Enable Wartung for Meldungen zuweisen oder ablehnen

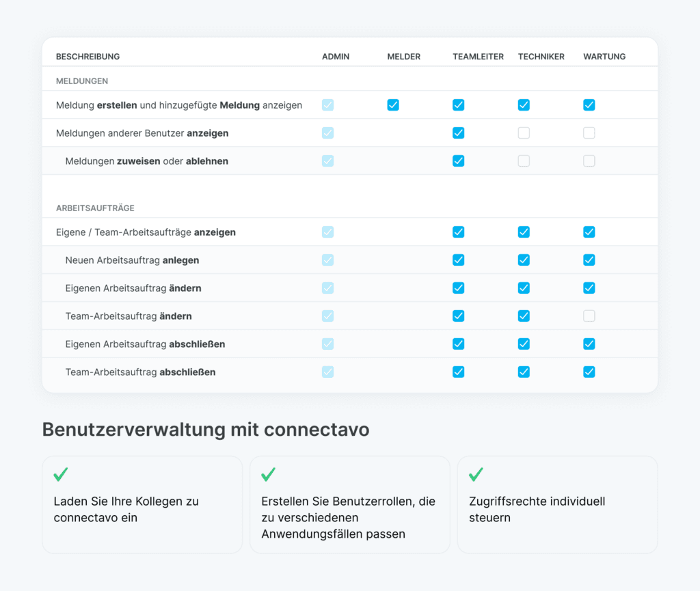click(x=589, y=161)
